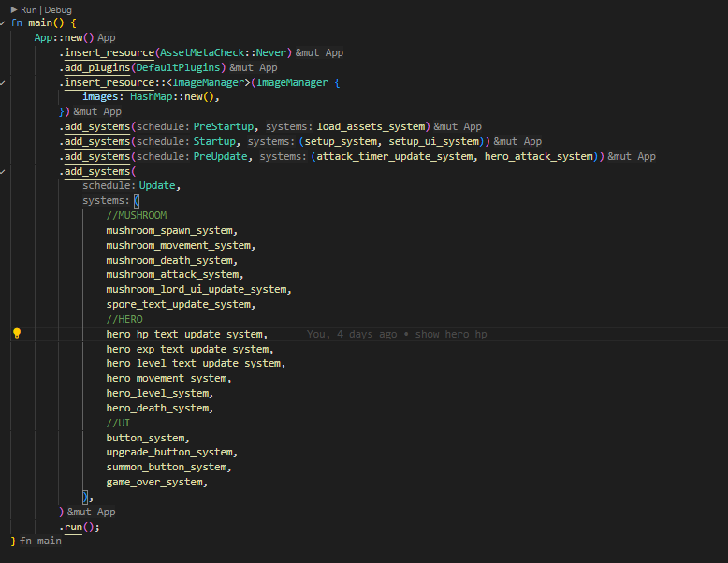Place cursor on setup_ui_system
The image size is (728, 563).
pyautogui.click(x=436, y=141)
